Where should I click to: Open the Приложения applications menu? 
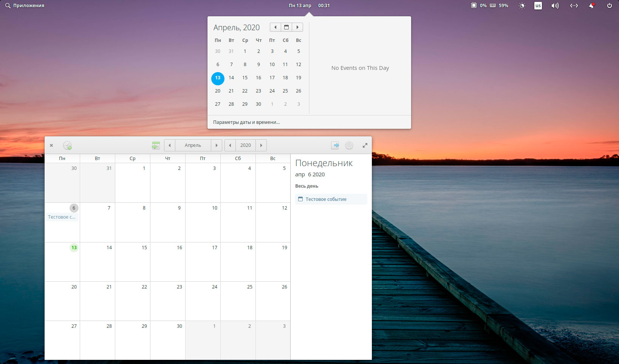[25, 6]
